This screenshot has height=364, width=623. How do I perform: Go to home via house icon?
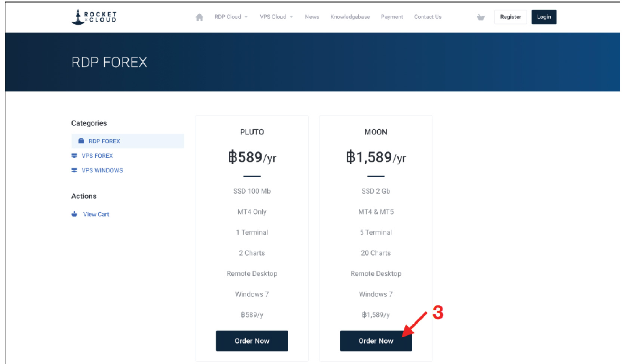click(x=200, y=17)
